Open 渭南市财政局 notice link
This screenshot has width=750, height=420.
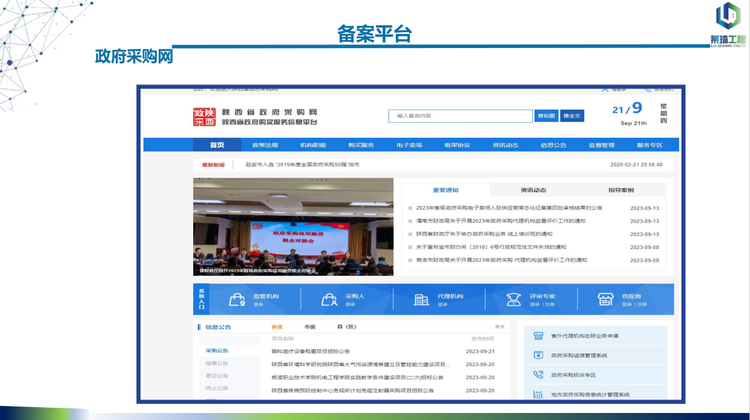tap(501, 221)
